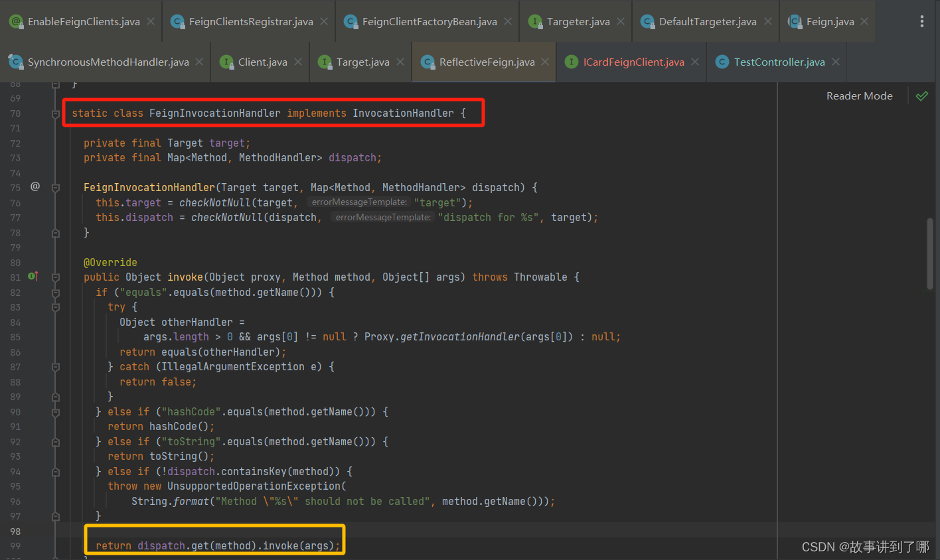Collapse the invoke method fold at line 81
940x560 pixels.
[x=56, y=278]
